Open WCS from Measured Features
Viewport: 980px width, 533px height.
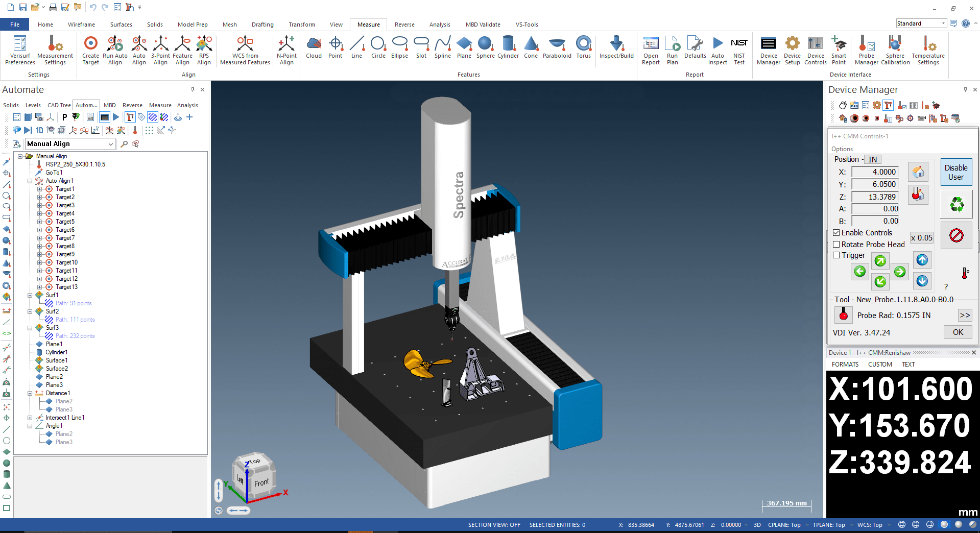[245, 50]
